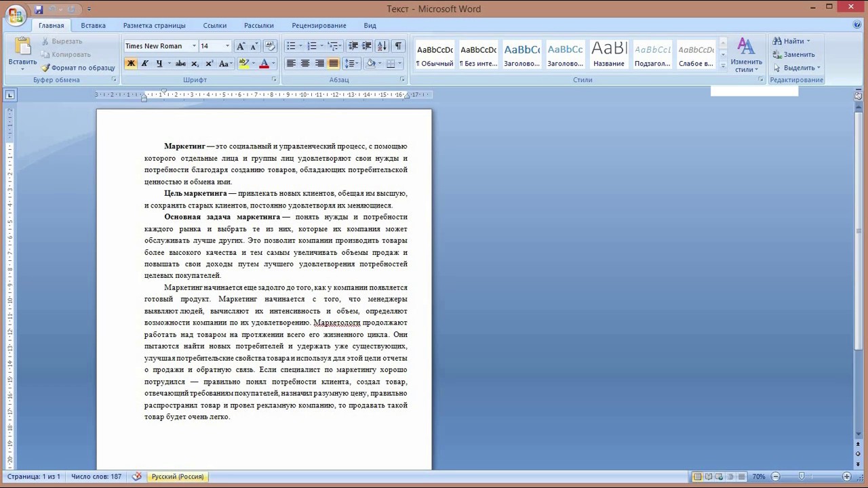This screenshot has height=488, width=868.
Task: Open the Вставка tab
Action: click(93, 26)
